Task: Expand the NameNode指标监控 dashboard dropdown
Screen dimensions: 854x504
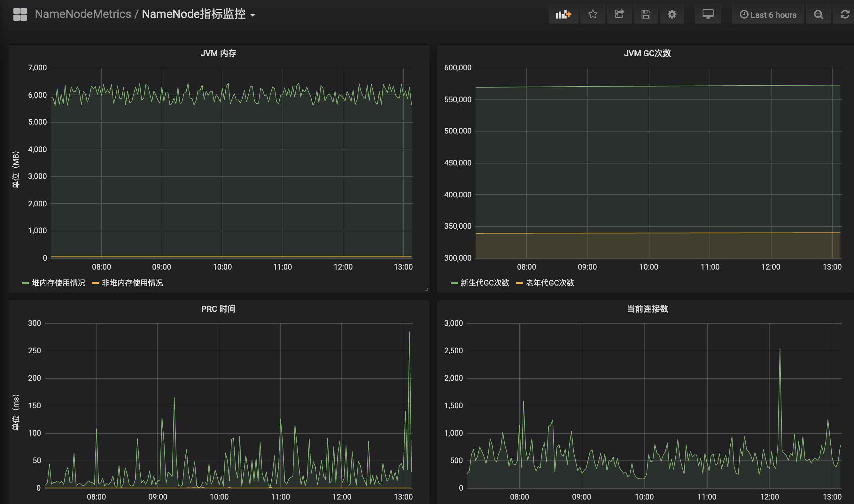Action: click(x=252, y=15)
